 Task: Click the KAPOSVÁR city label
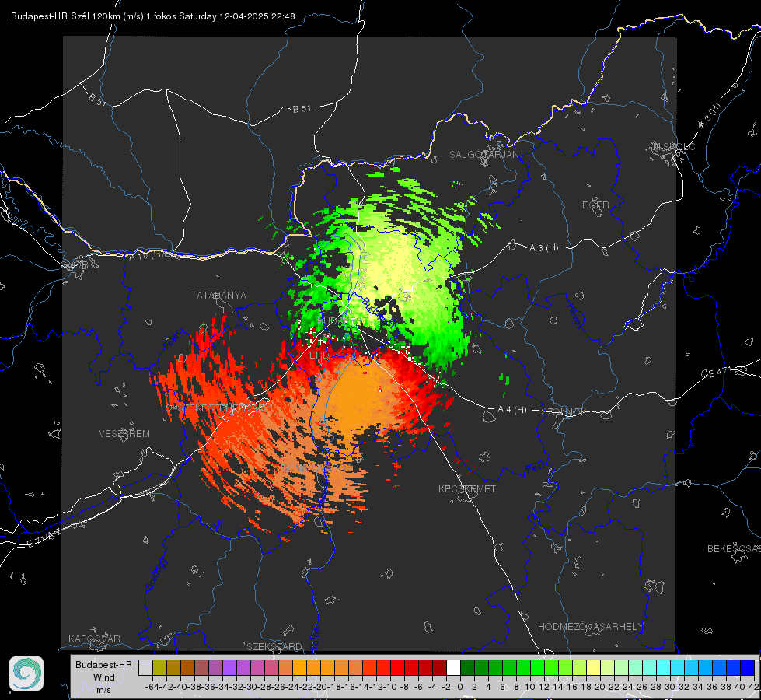tap(94, 639)
